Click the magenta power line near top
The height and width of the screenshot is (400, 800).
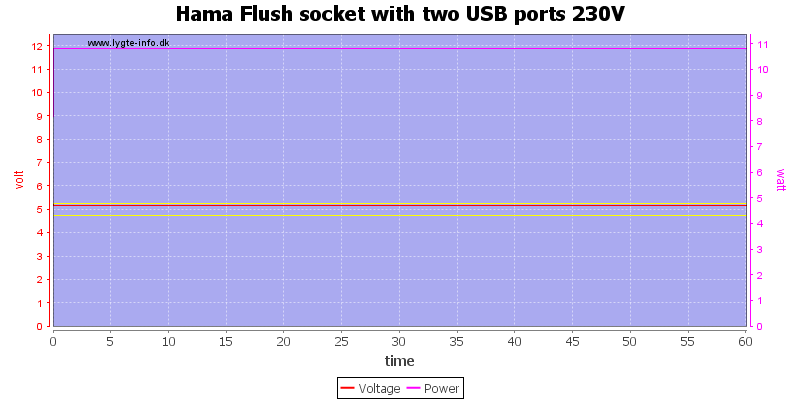399,48
